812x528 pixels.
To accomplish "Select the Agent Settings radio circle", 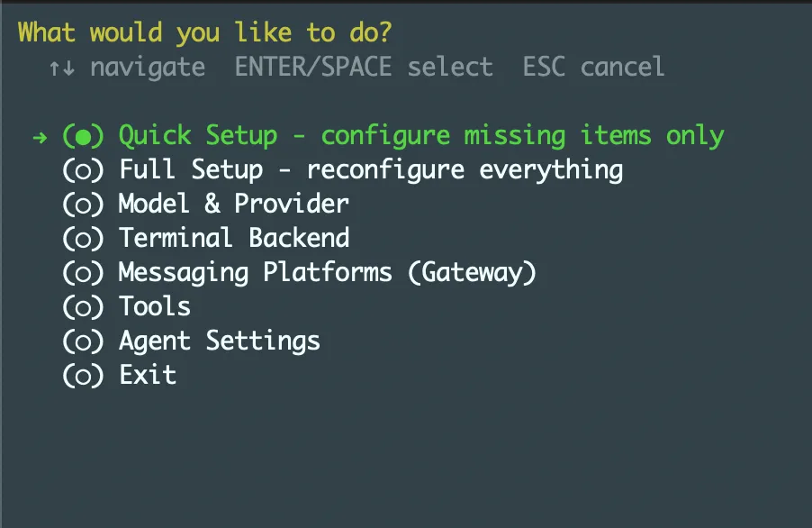I will pos(84,341).
